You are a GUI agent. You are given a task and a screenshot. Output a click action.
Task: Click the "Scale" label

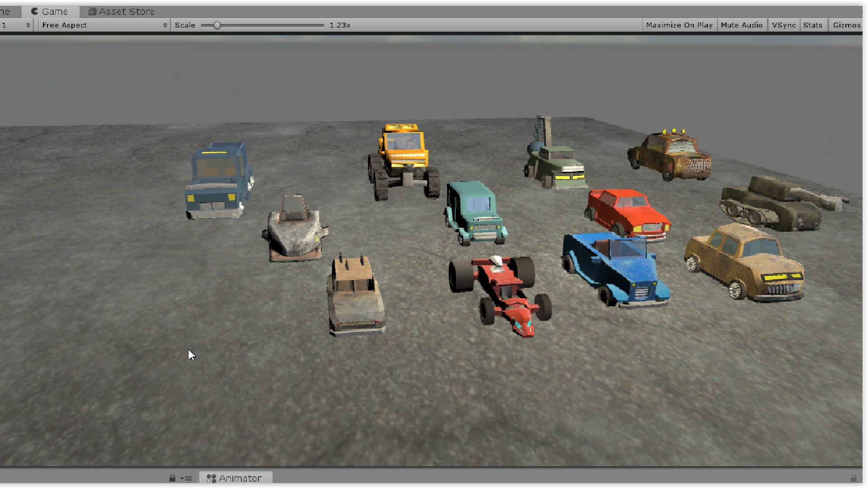pyautogui.click(x=185, y=25)
